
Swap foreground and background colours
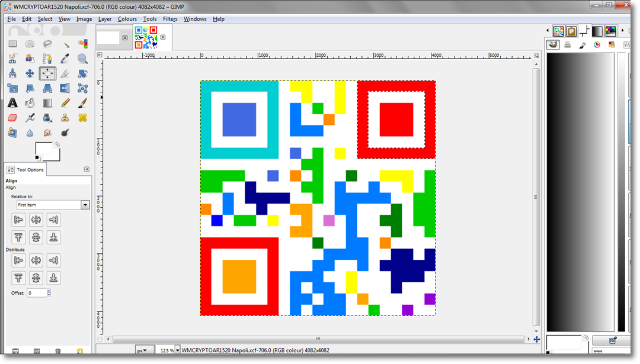57,144
